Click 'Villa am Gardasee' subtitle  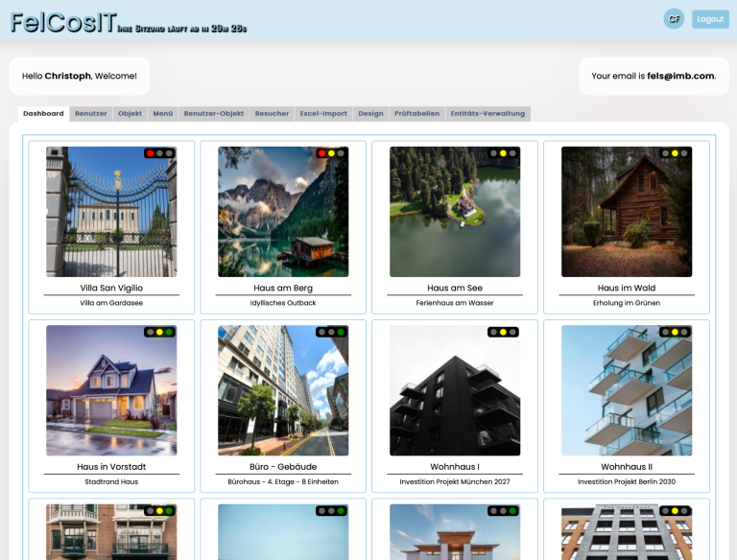pos(111,303)
